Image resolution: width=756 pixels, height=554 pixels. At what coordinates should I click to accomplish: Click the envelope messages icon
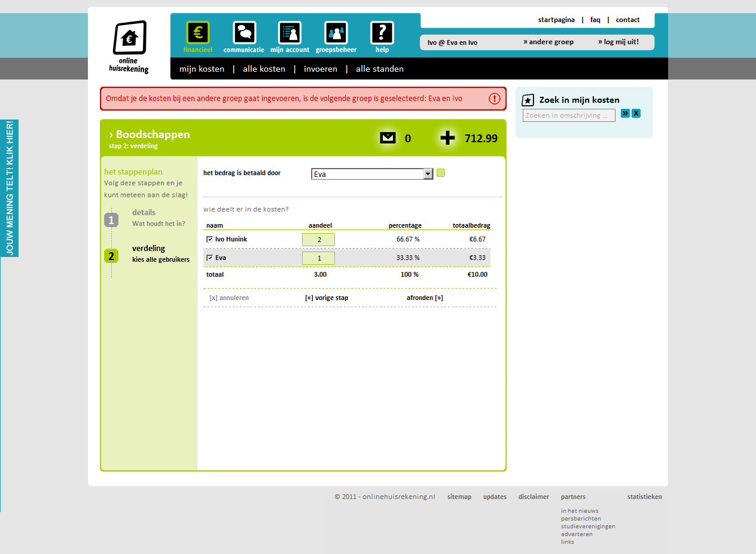point(388,138)
